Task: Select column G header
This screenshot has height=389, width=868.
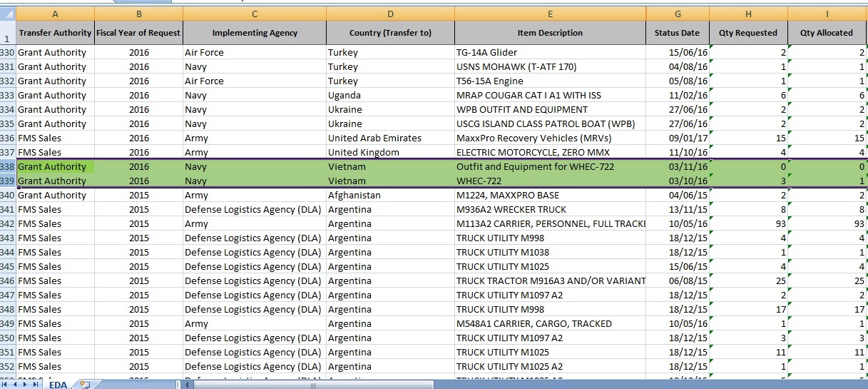Action: [677, 14]
